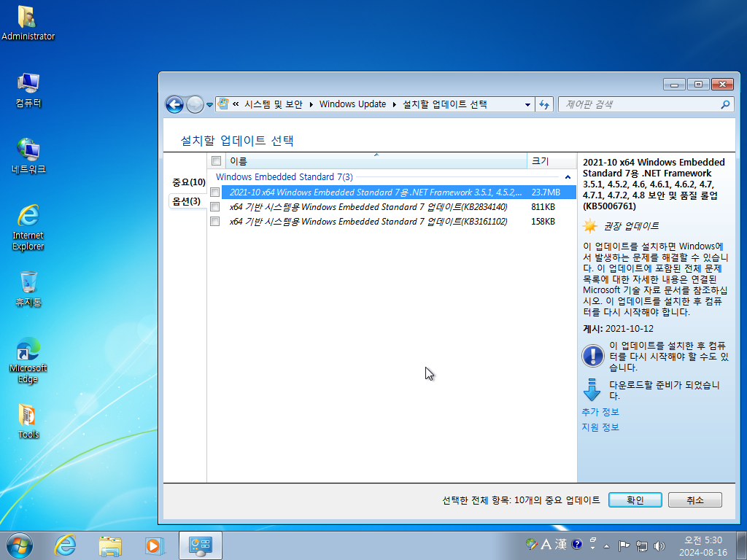
Task: Sort by the 크기 column header
Action: (x=551, y=161)
